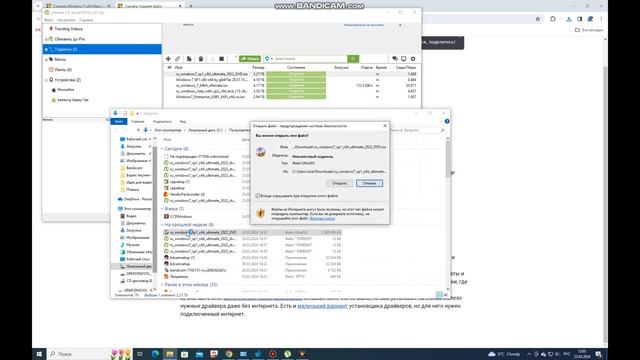
Task: Open the 'Все закладки' bookmarks folder
Action: tap(589, 30)
